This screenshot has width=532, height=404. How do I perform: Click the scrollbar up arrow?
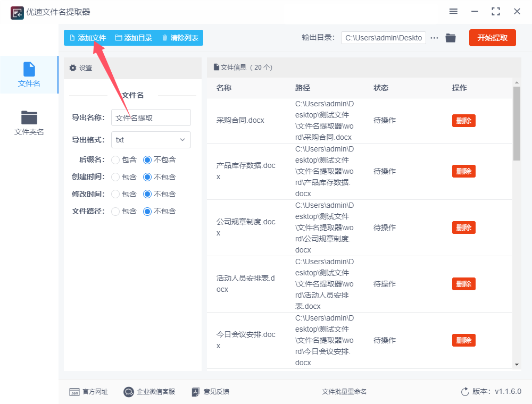pos(517,82)
